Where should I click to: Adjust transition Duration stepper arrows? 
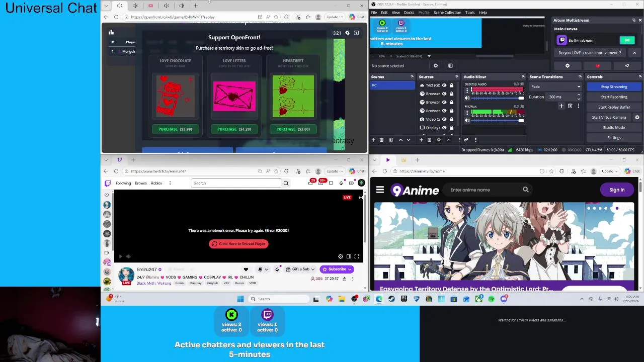pos(579,97)
